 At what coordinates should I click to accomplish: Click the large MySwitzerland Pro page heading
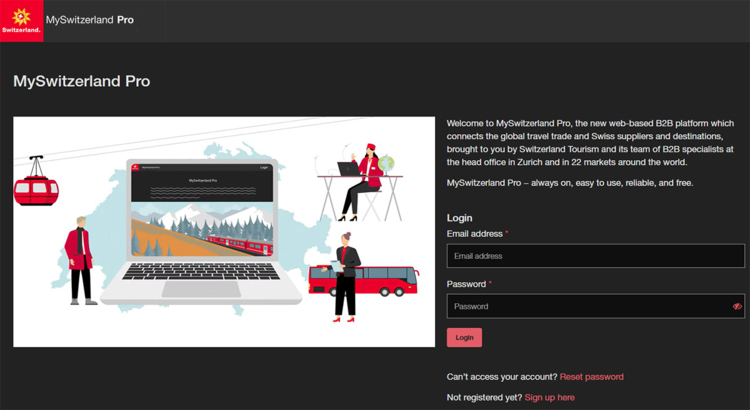click(x=82, y=81)
